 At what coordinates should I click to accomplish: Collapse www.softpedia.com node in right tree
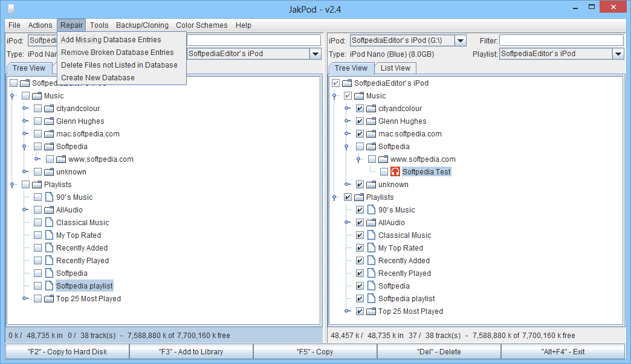(358, 159)
